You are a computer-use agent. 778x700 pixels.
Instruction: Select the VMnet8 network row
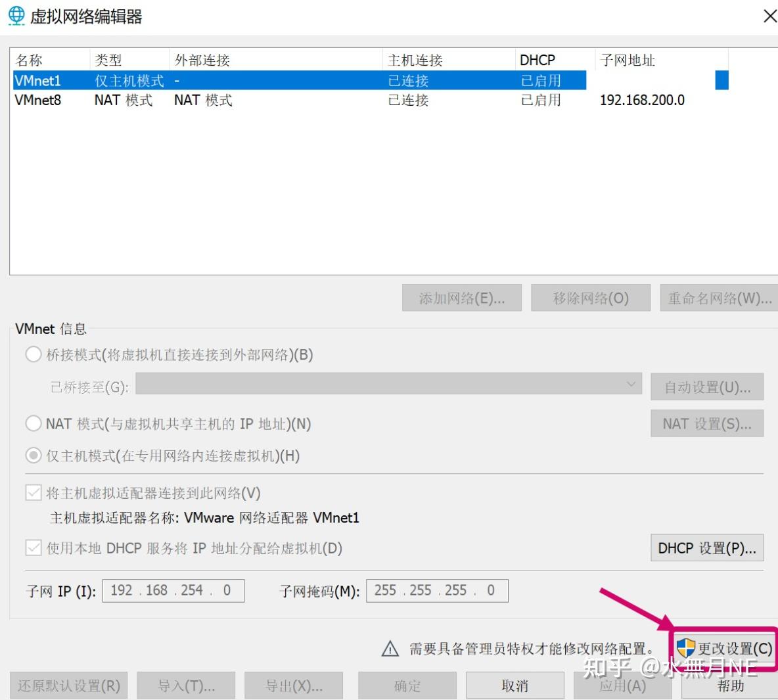click(x=197, y=100)
